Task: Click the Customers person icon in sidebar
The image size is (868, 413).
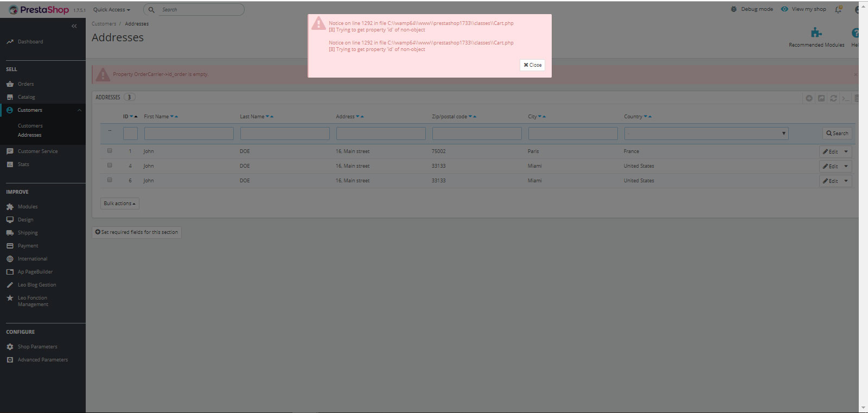Action: (10, 110)
